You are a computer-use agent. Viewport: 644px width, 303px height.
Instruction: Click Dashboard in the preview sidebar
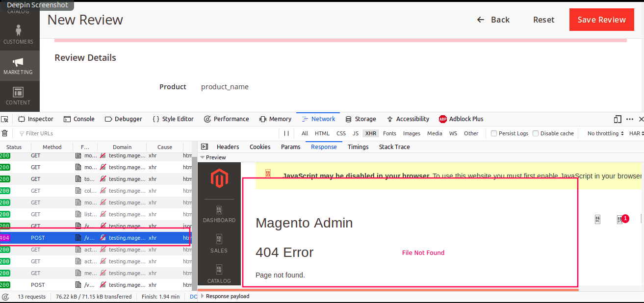pos(219,215)
